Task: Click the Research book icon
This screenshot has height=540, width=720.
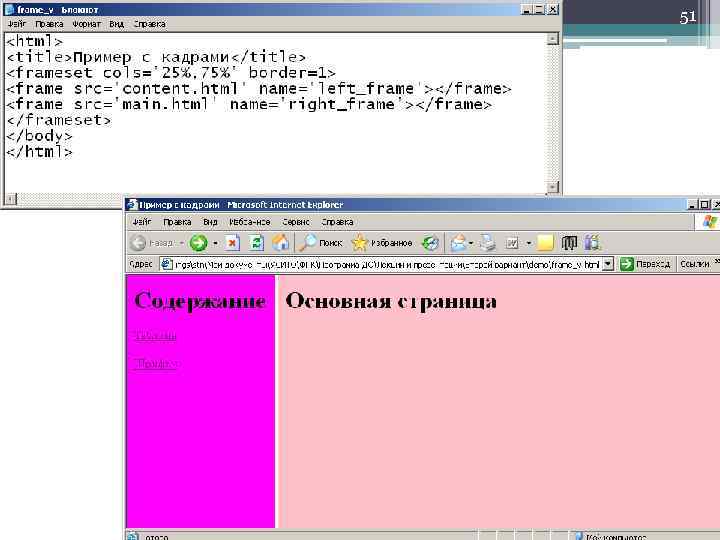Action: [569, 242]
